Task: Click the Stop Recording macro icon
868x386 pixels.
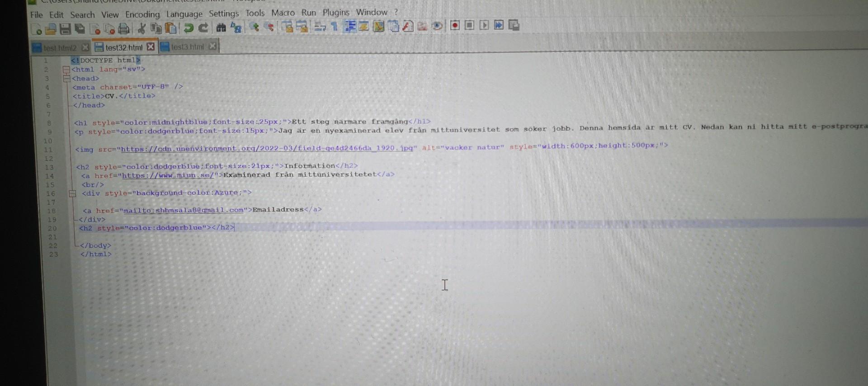Action: click(469, 25)
